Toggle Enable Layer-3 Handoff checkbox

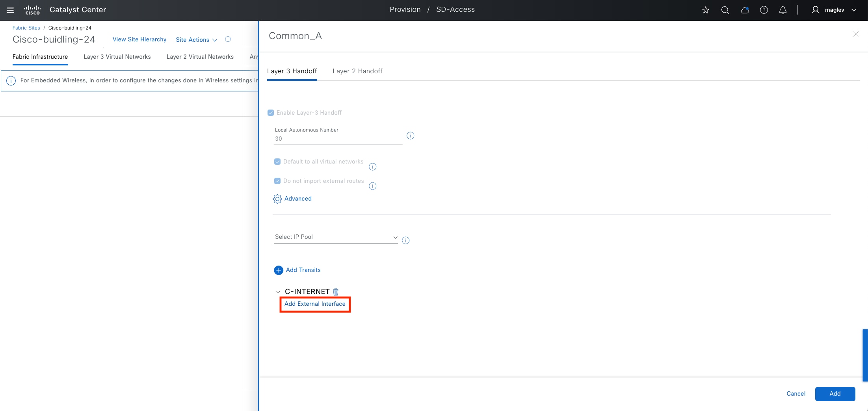tap(271, 113)
